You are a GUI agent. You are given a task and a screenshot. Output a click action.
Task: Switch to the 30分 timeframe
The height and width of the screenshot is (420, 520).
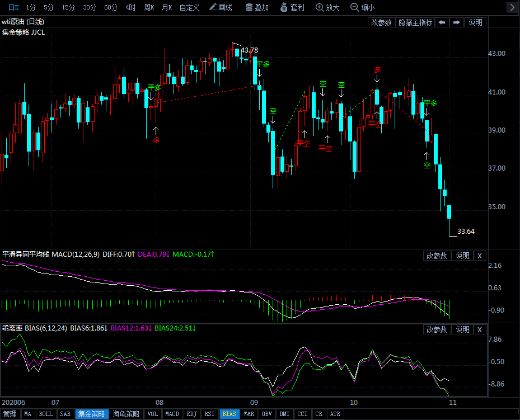89,7
